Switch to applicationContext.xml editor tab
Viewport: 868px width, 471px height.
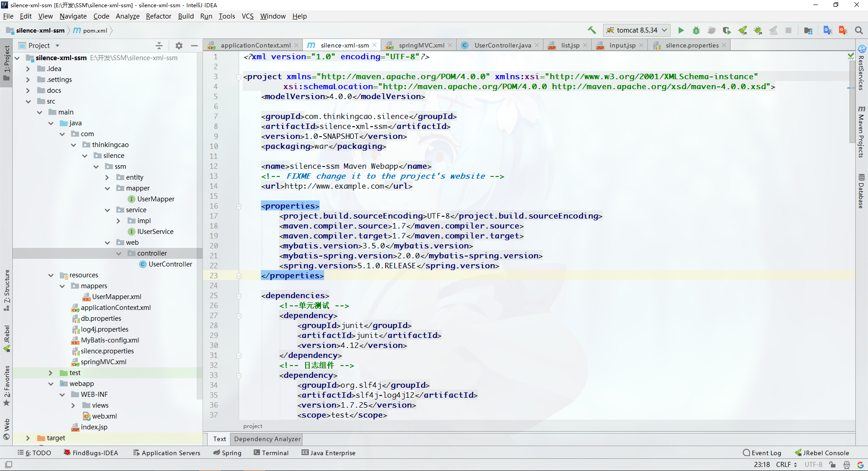tap(253, 45)
